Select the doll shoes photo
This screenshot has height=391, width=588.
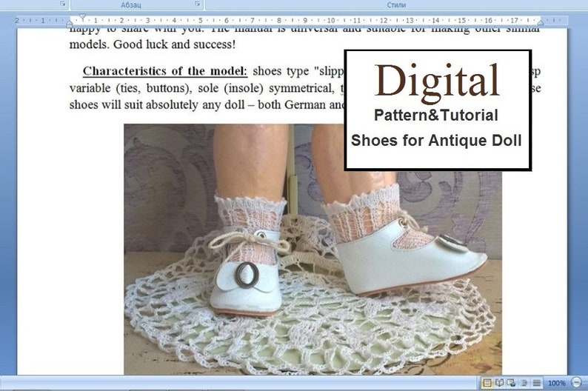coord(313,249)
